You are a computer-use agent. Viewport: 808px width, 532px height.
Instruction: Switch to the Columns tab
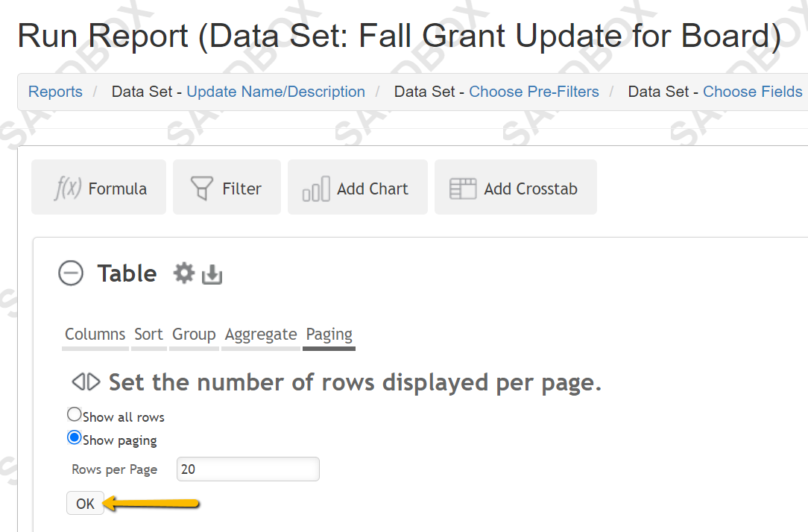point(95,335)
